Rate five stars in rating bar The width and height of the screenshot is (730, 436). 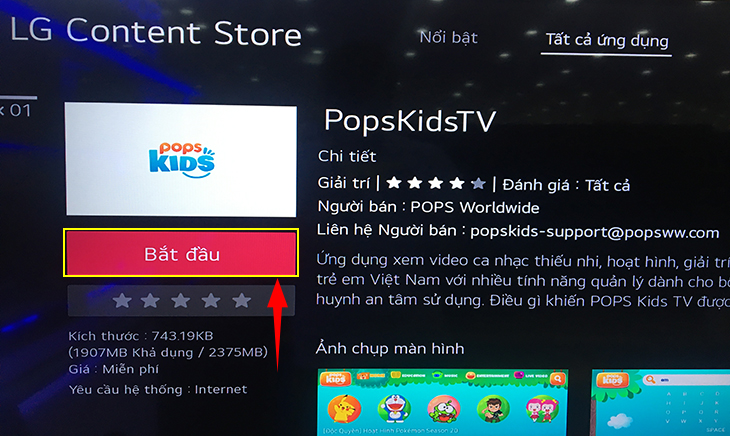coord(242,301)
